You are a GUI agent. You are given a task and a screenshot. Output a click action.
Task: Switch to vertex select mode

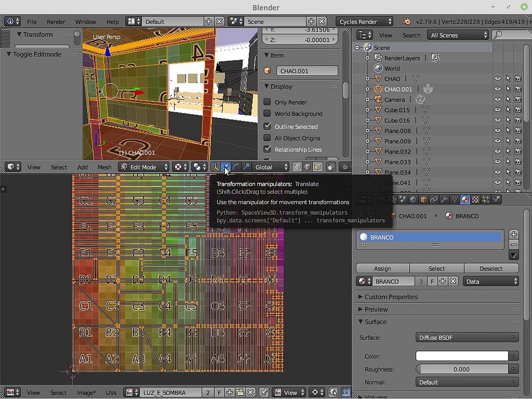[297, 167]
